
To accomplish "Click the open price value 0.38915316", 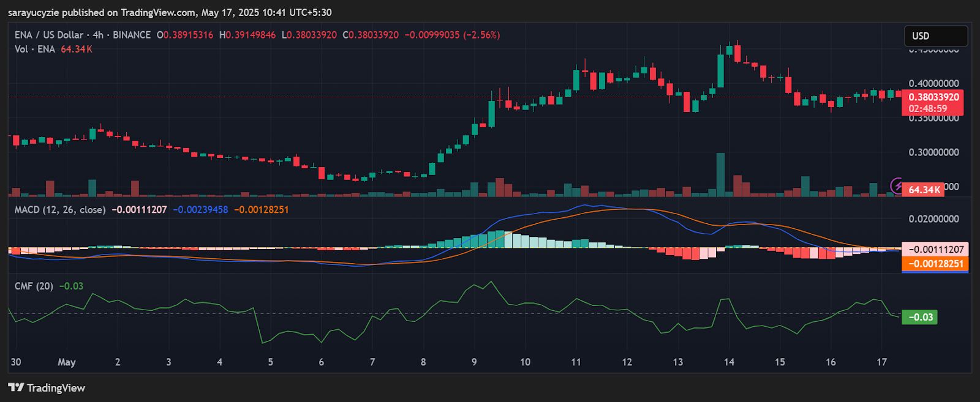I will [188, 35].
